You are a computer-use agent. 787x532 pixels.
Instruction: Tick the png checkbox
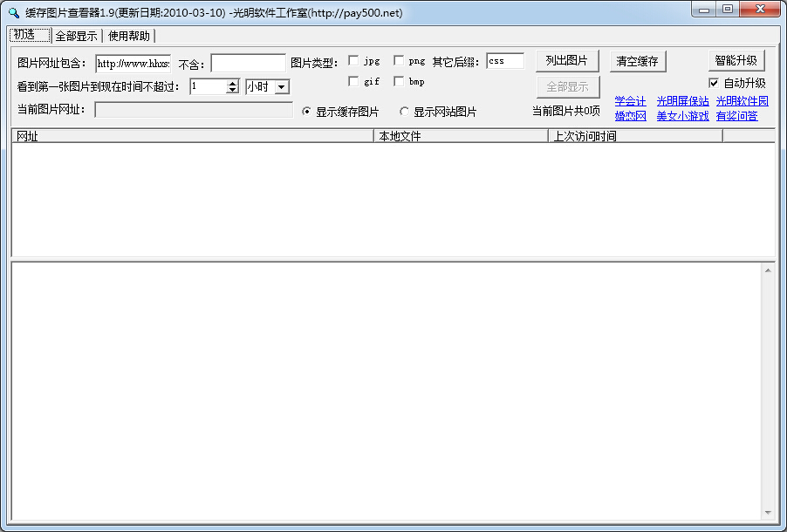pos(399,61)
